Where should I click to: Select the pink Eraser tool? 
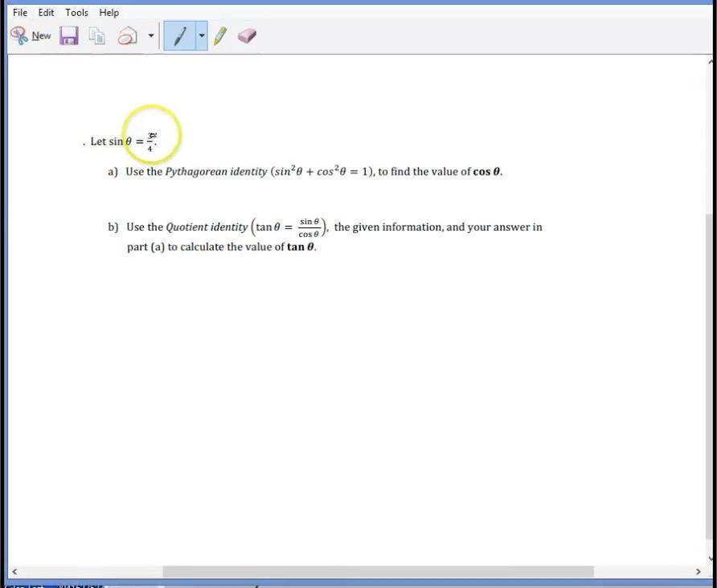(x=247, y=35)
